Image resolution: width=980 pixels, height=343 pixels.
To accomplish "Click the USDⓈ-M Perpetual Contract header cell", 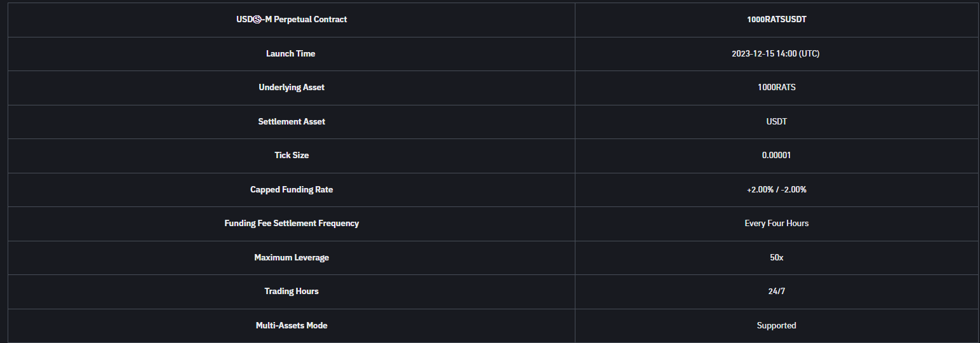I will click(292, 19).
